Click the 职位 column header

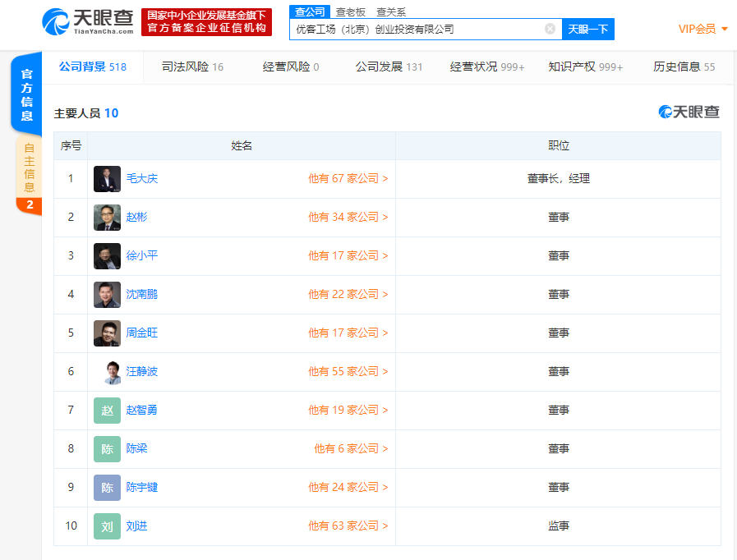[559, 145]
